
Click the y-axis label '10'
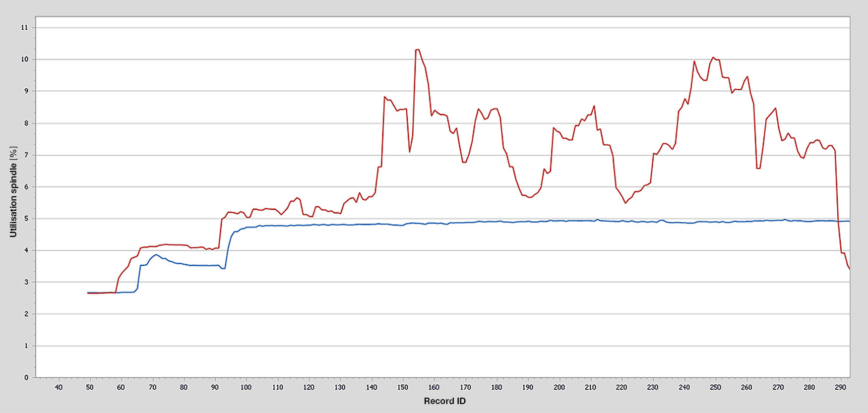point(25,59)
